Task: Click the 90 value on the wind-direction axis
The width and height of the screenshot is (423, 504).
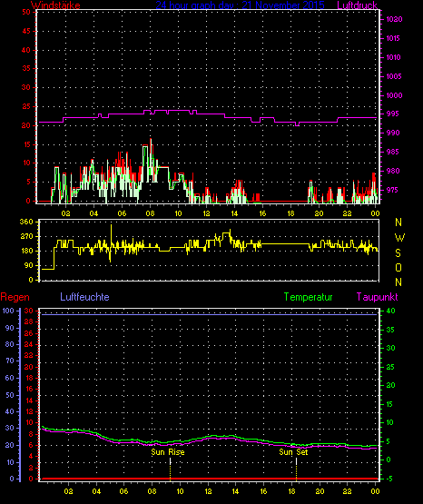Action: click(x=28, y=265)
